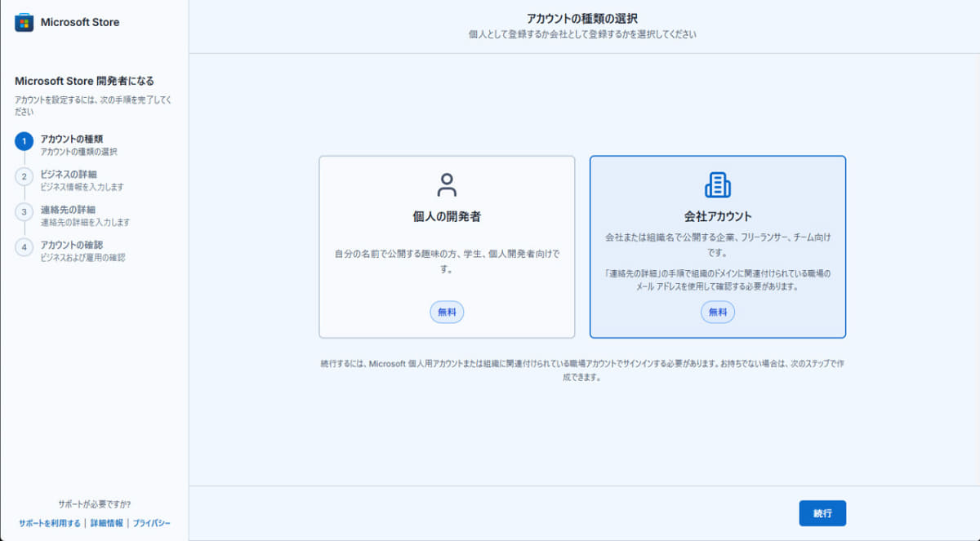Image resolution: width=980 pixels, height=541 pixels.
Task: Click ビジネス情報を入力します subtitle
Action: pos(82,187)
